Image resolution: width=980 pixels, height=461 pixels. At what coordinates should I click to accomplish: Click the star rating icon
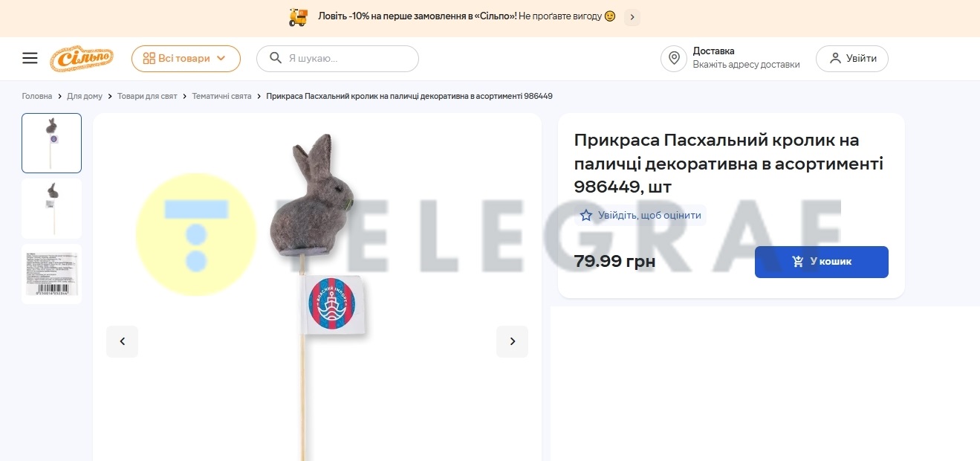[x=586, y=216]
